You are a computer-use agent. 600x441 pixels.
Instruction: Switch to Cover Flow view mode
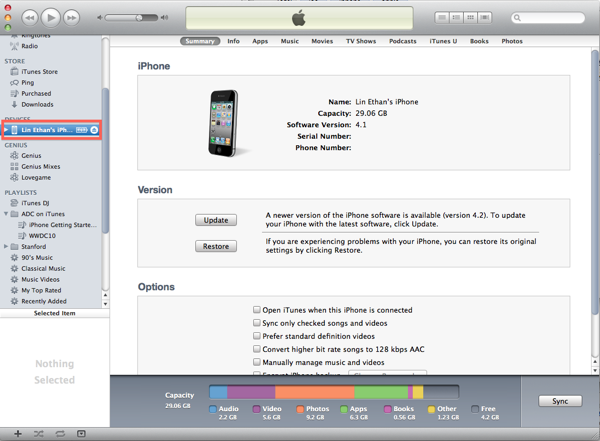click(x=484, y=18)
